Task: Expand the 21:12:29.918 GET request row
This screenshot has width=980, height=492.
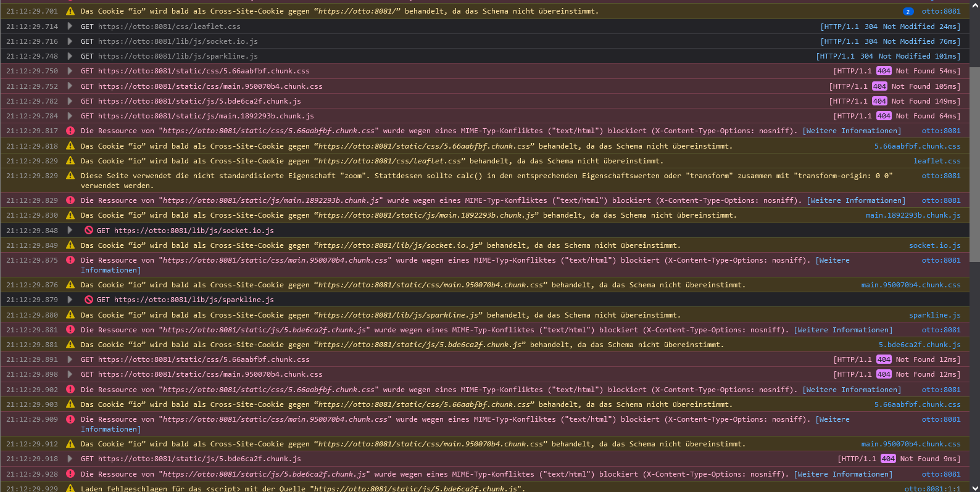Action: click(70, 459)
